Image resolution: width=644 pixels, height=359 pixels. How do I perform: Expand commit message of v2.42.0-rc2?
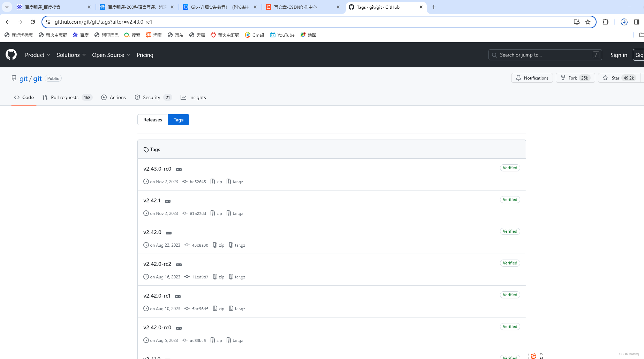[179, 265]
